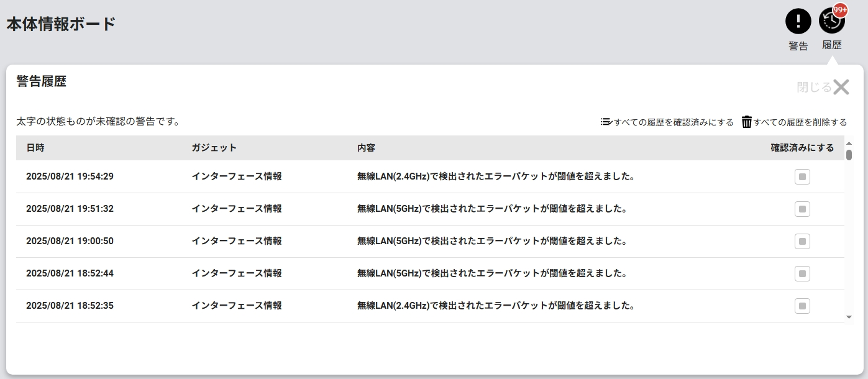Toggle confirmed checkbox for 18:52:44 row
The image size is (868, 379).
pos(802,274)
